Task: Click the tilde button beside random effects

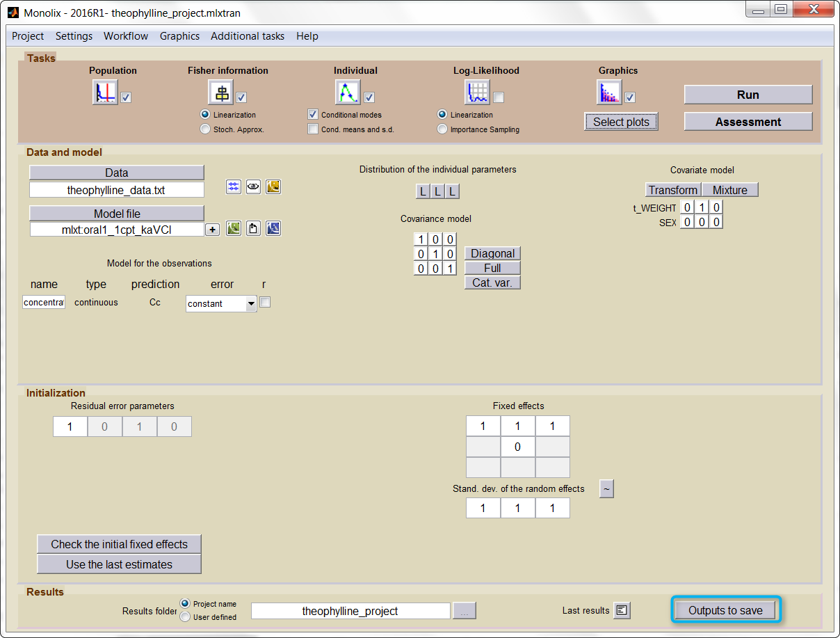Action: (x=607, y=489)
